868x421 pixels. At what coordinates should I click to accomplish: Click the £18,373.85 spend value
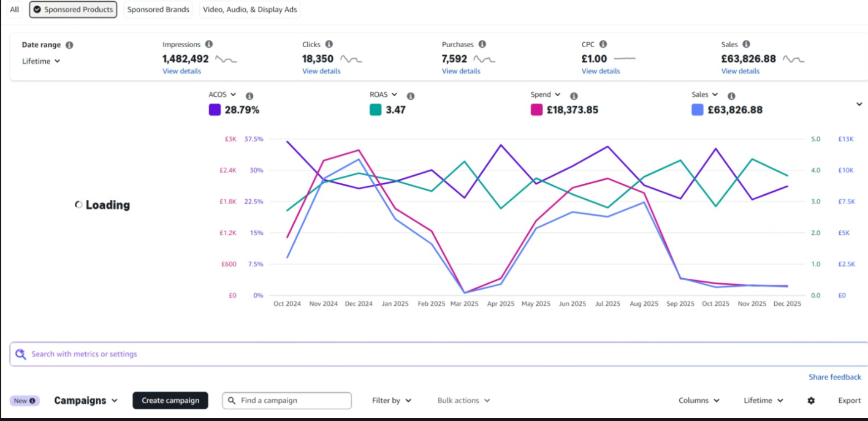point(573,110)
